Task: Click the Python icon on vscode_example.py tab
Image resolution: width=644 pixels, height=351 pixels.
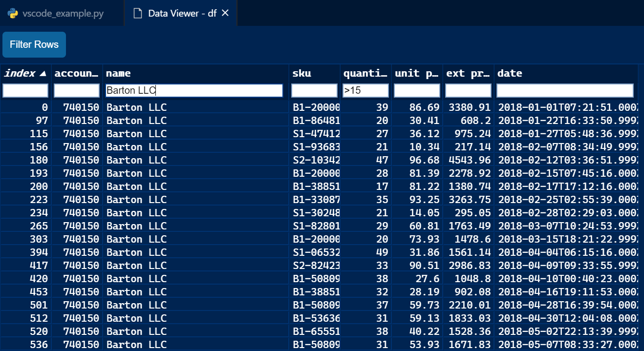Action: 12,13
